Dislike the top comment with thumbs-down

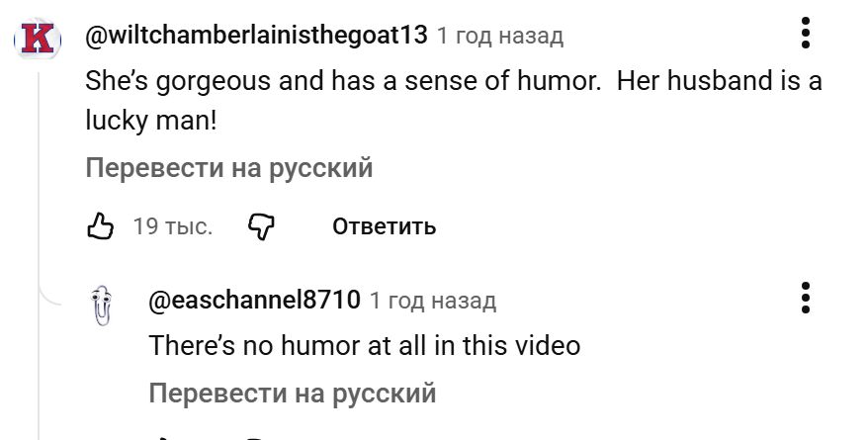click(260, 226)
